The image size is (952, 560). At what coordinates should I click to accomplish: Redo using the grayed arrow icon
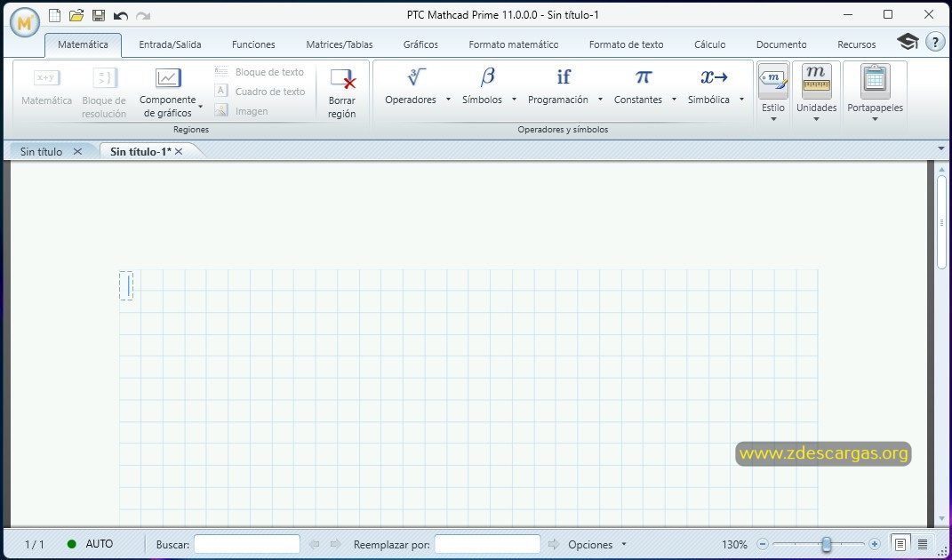pyautogui.click(x=143, y=16)
